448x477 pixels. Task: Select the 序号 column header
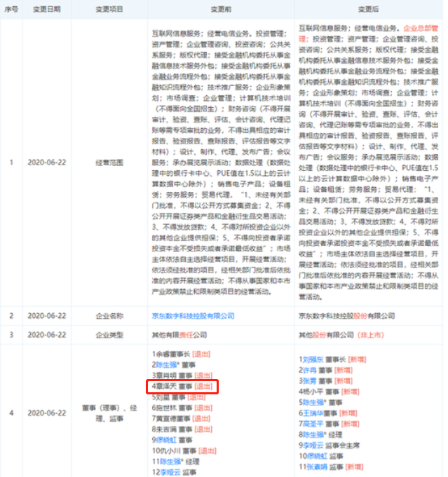11,9
